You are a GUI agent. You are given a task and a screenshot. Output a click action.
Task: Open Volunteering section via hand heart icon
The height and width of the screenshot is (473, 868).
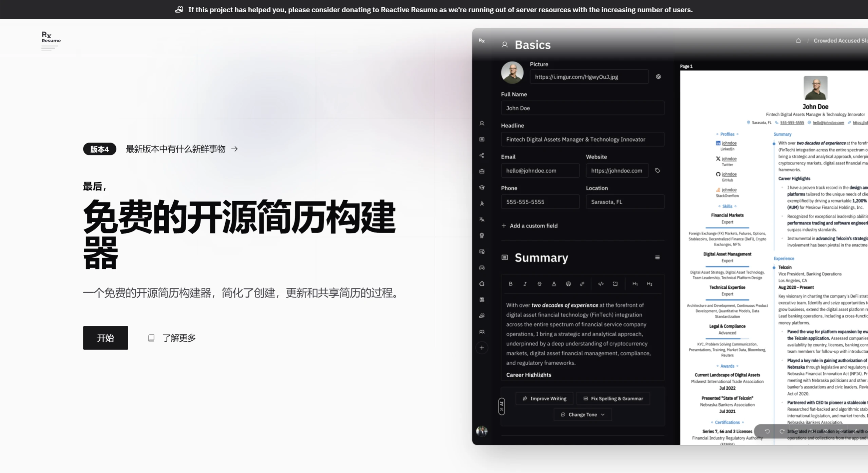(x=482, y=316)
